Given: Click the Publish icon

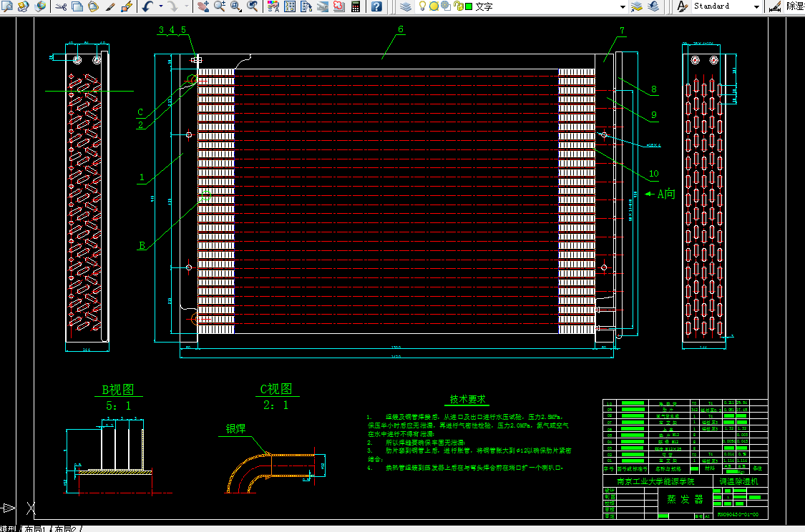Looking at the screenshot, I should [24, 6].
